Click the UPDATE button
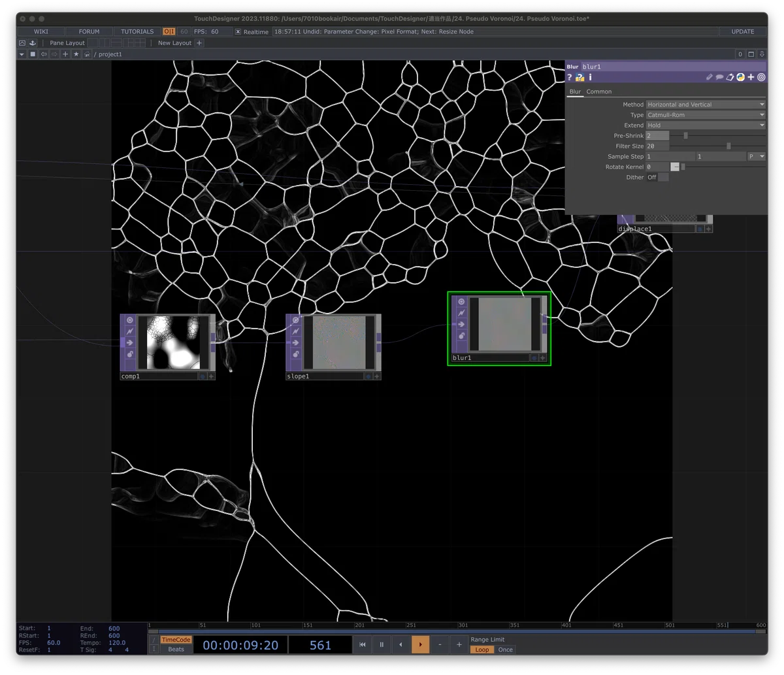 point(743,31)
